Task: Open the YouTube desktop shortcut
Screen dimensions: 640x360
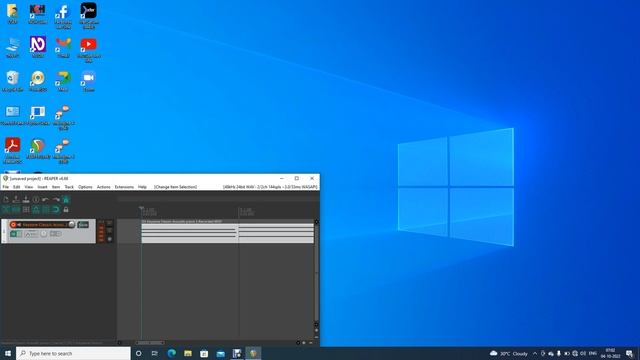Action: coord(89,49)
